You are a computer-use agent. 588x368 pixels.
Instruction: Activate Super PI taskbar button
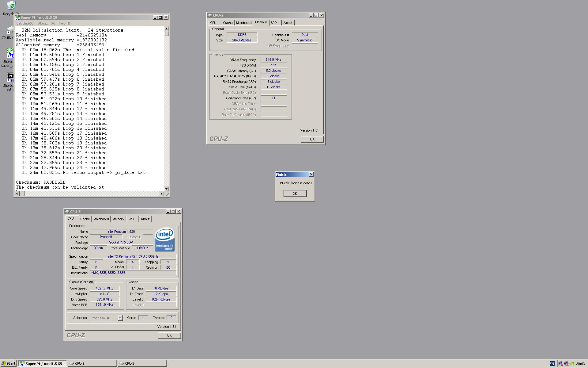click(42, 363)
